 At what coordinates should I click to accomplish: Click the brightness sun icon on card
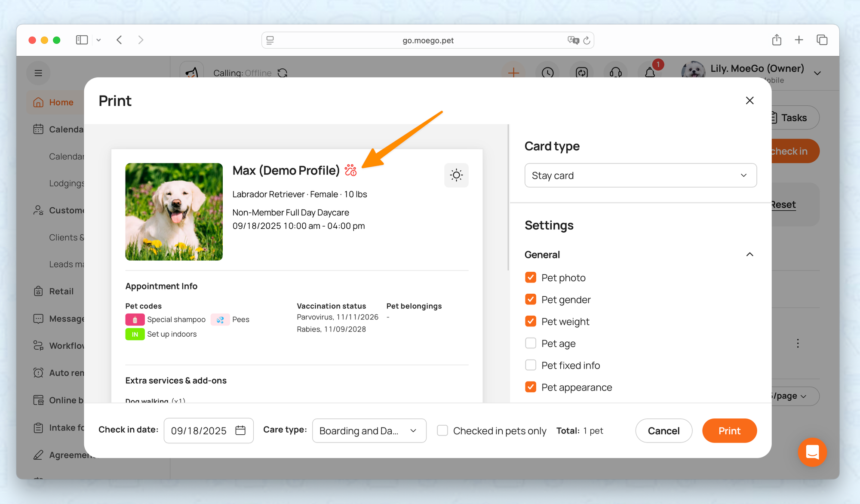pyautogui.click(x=456, y=175)
